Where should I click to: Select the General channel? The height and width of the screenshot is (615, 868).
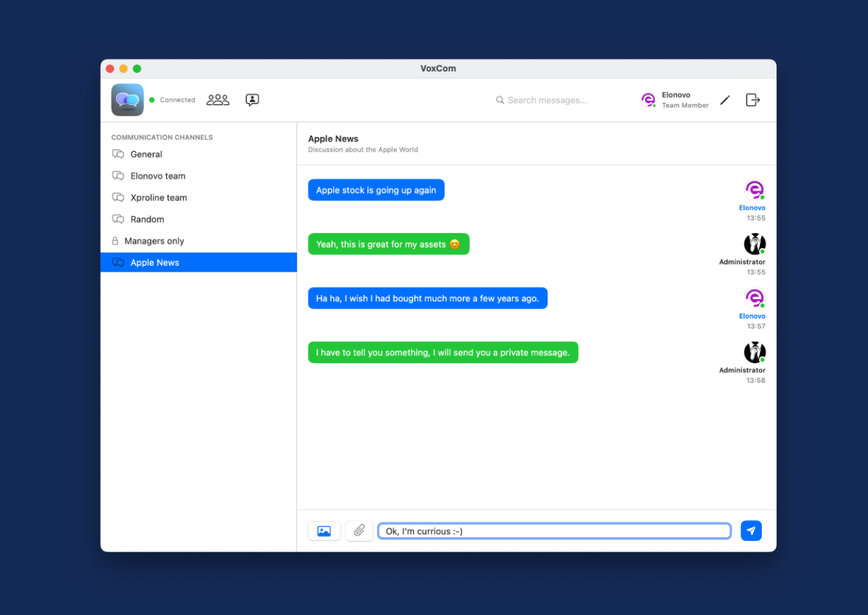[146, 154]
